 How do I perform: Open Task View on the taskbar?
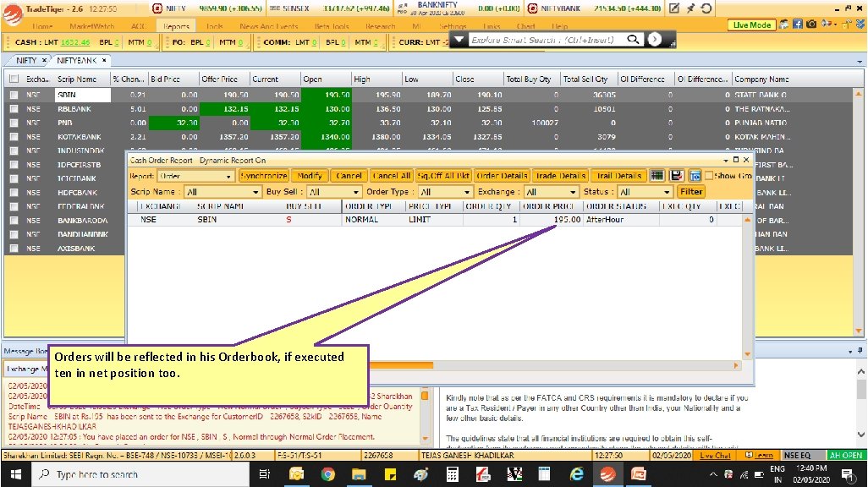265,474
